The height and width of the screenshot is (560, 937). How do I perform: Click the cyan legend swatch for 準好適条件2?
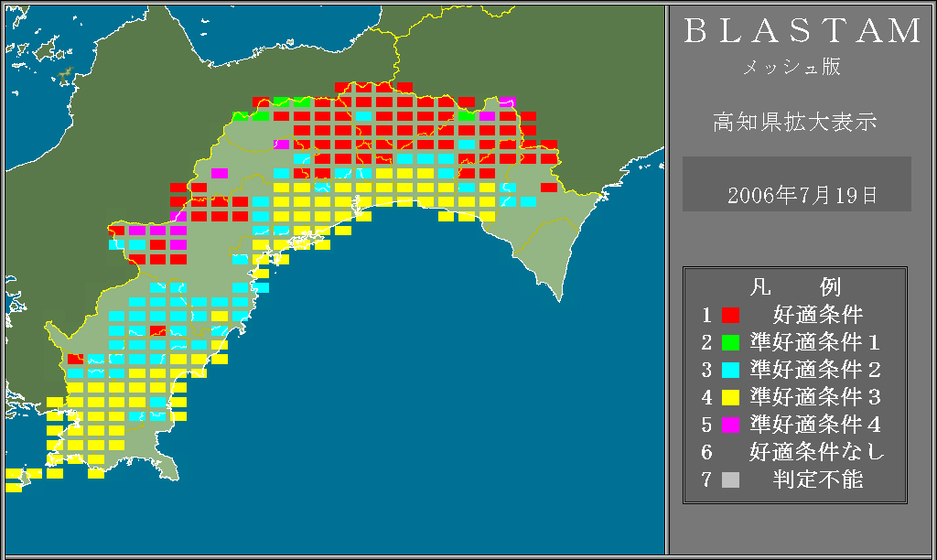(x=730, y=370)
